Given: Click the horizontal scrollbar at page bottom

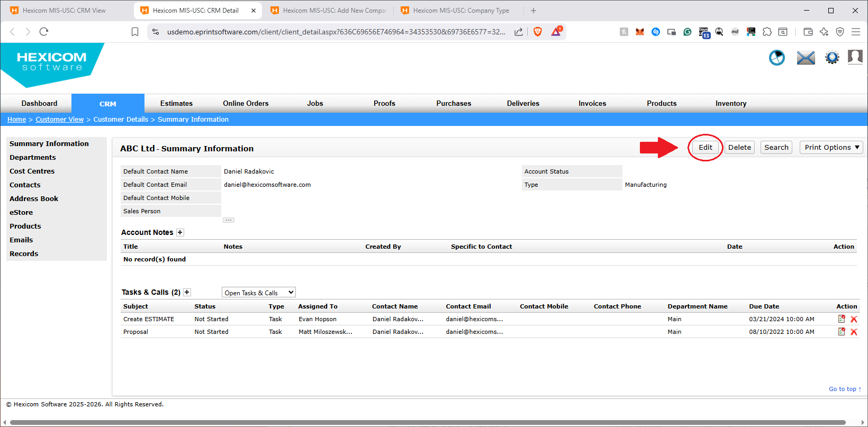Looking at the screenshot, I should 428,422.
